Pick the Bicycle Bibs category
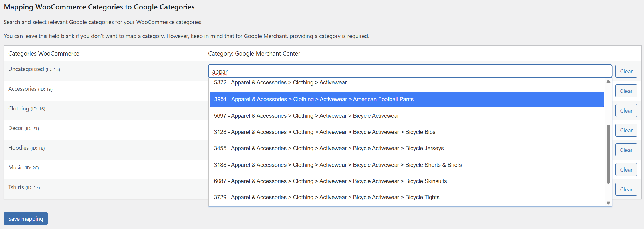The image size is (644, 229). click(x=325, y=132)
